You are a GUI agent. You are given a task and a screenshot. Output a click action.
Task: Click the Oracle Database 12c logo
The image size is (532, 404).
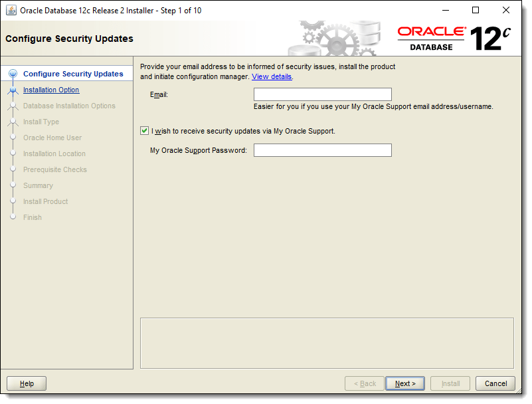(455, 38)
